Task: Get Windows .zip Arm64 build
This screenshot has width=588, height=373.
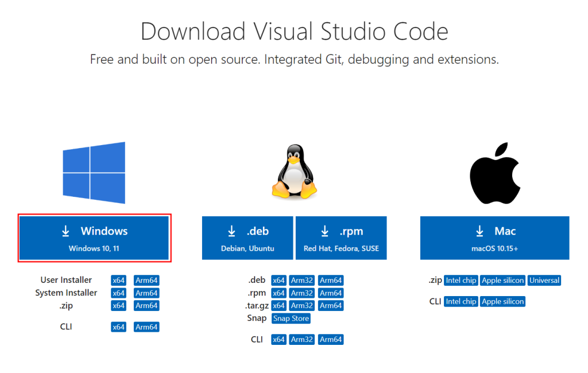Action: [146, 305]
